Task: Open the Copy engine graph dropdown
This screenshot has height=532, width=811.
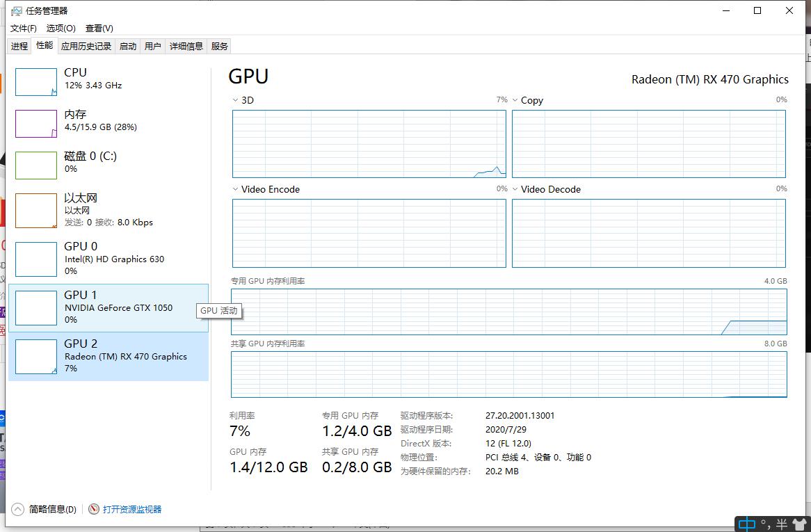Action: pyautogui.click(x=515, y=100)
